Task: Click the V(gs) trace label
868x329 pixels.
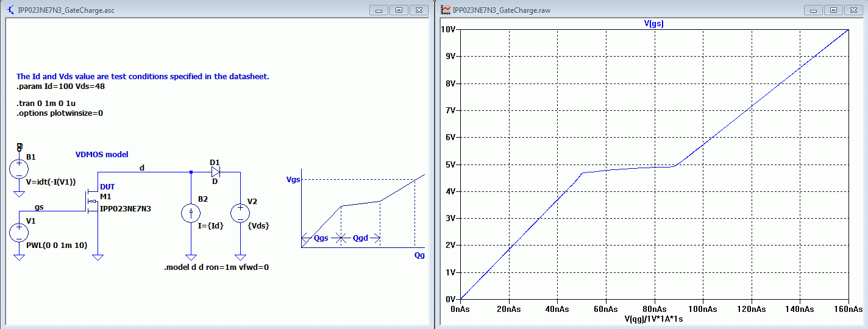Action: pyautogui.click(x=653, y=23)
